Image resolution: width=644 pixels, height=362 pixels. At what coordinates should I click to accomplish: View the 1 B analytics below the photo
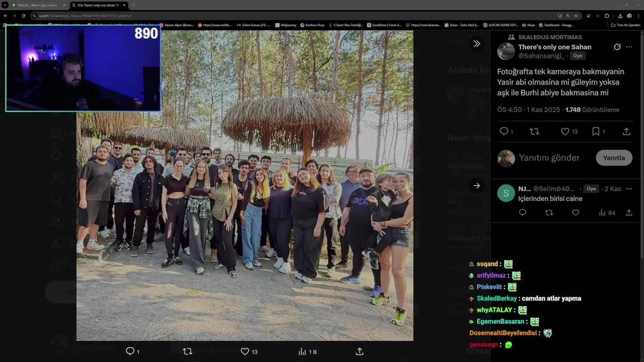pos(307,351)
